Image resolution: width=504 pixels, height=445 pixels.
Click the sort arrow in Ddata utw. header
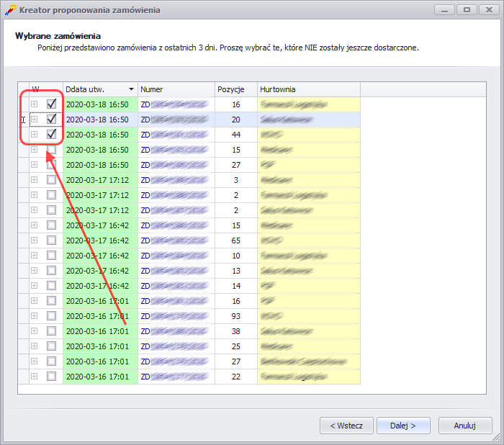pyautogui.click(x=131, y=89)
